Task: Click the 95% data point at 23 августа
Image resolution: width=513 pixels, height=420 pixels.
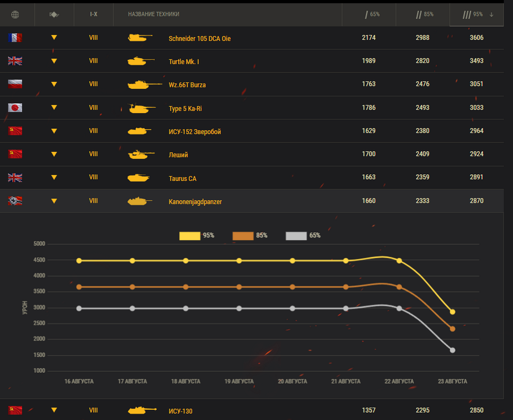Action: pos(453,312)
